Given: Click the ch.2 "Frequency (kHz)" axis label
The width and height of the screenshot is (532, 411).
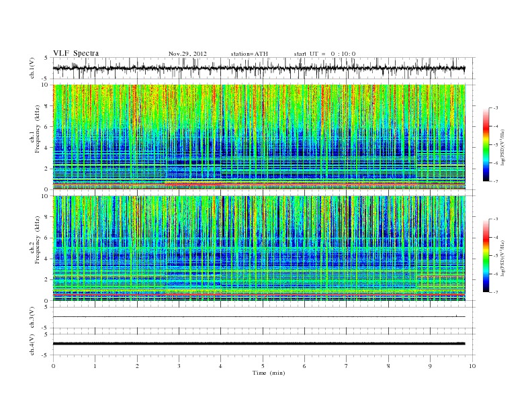Looking at the screenshot, I should [x=38, y=240].
